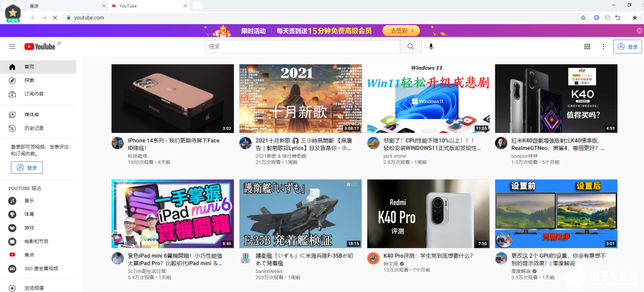Open the iPad mini 6 實機開箱 thumbnail
Image resolution: width=644 pixels, height=292 pixels.
tap(173, 213)
